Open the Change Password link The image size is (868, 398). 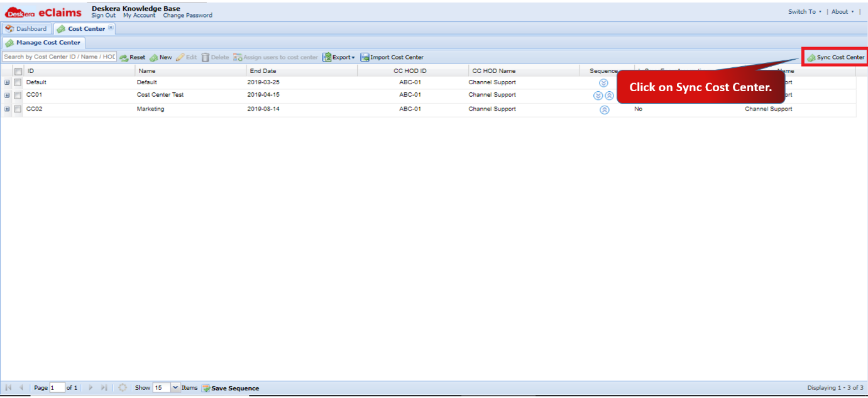point(188,15)
